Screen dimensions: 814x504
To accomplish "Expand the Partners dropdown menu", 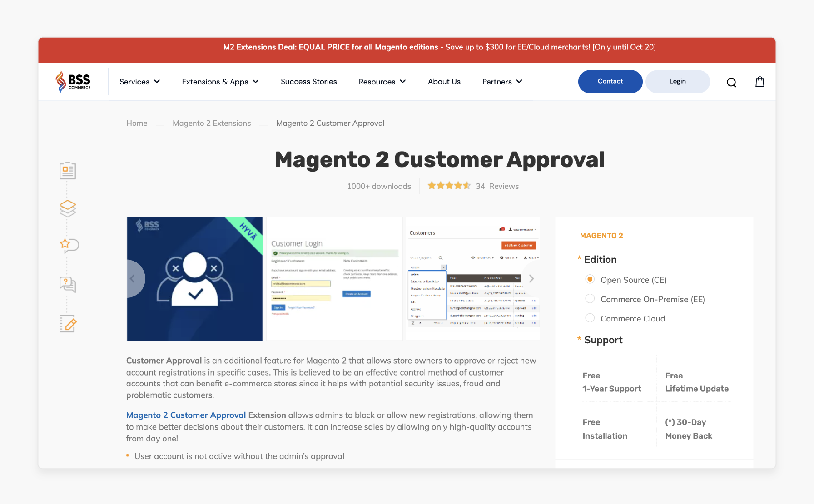I will 502,82.
